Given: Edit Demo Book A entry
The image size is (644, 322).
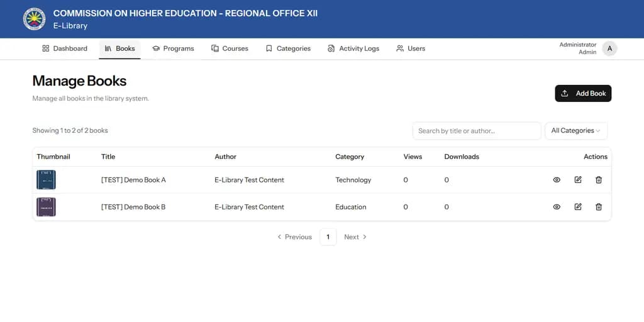Looking at the screenshot, I should pyautogui.click(x=578, y=180).
